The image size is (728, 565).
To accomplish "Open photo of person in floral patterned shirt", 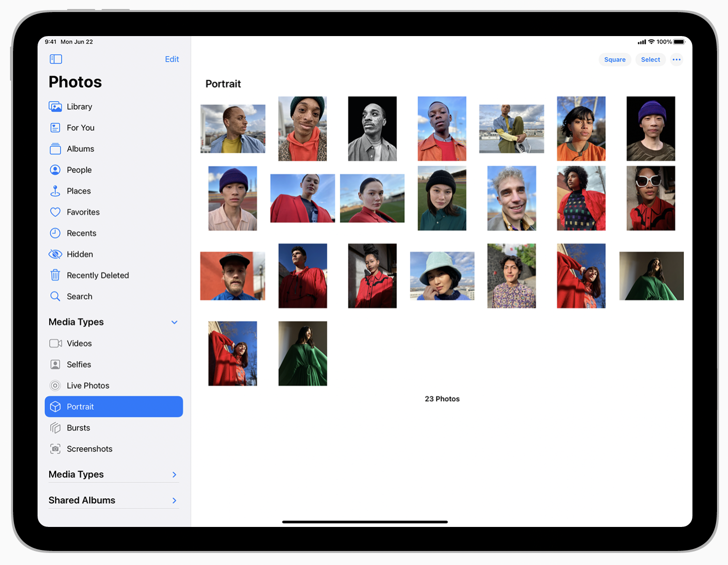I will click(512, 276).
